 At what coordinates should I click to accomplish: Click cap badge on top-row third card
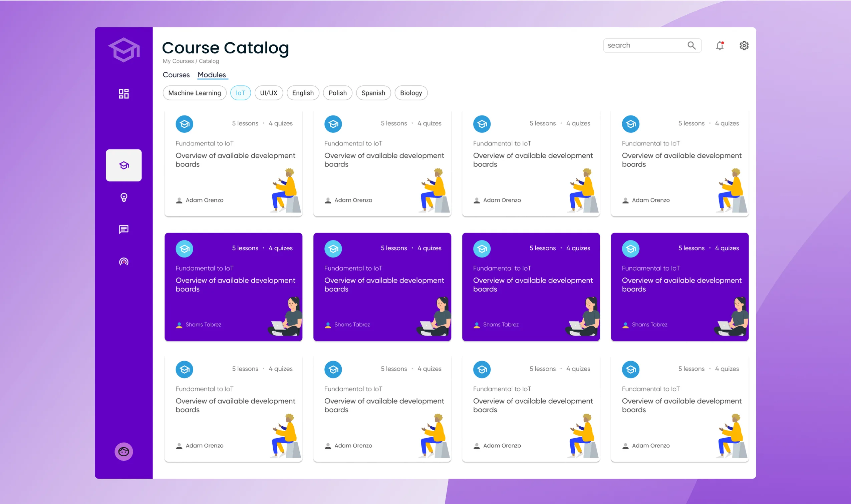click(x=482, y=124)
